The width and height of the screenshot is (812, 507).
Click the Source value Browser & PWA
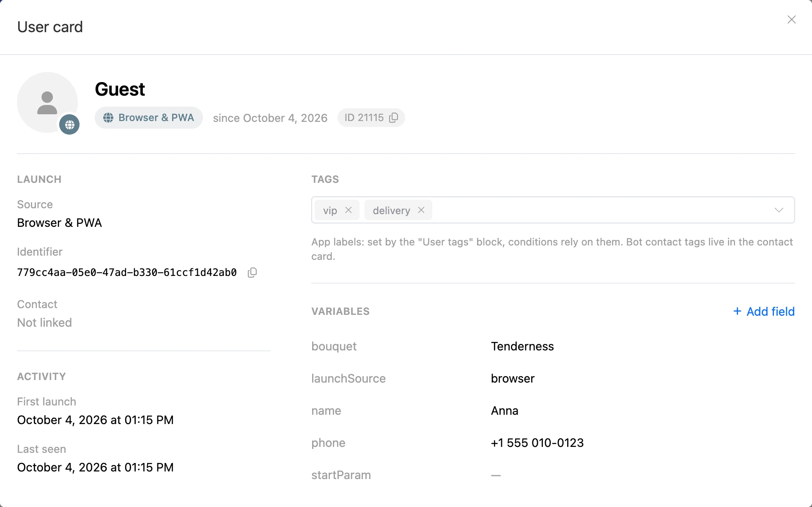[60, 223]
